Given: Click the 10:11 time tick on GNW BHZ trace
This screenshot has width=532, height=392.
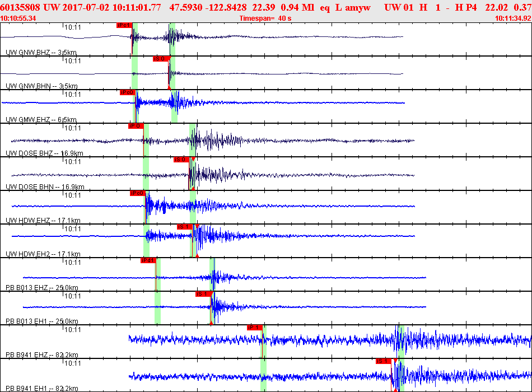Looking at the screenshot, I should click(x=73, y=27).
